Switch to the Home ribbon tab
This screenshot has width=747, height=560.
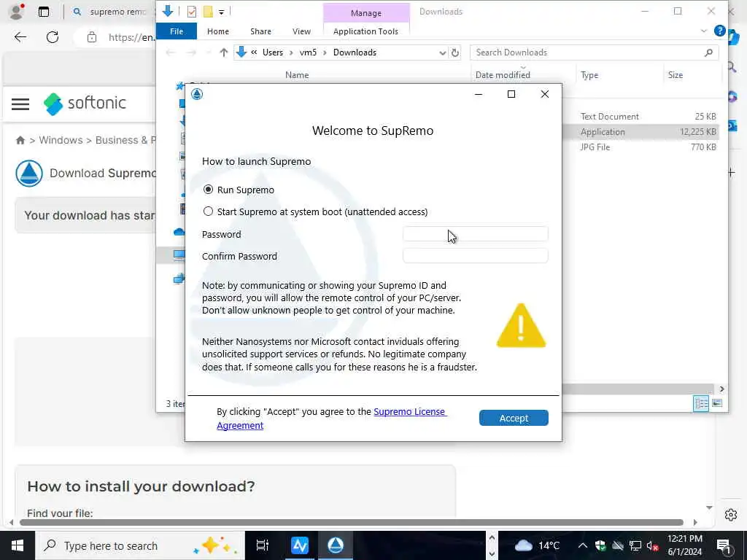[x=218, y=31]
